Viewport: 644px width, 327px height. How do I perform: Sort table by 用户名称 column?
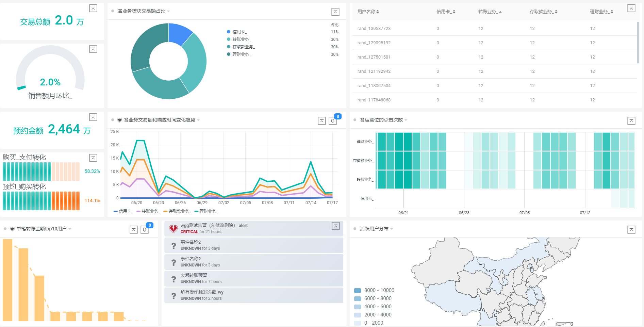368,12
